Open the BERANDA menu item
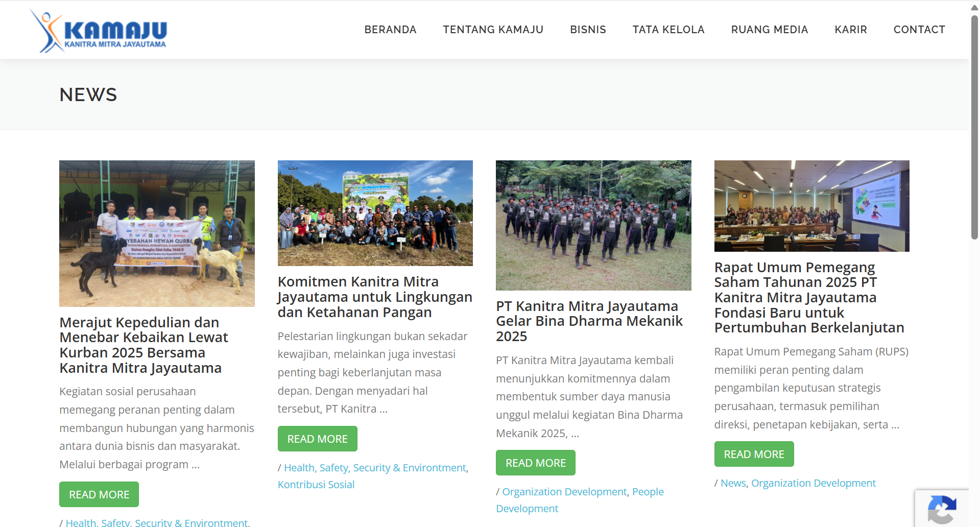 point(390,30)
